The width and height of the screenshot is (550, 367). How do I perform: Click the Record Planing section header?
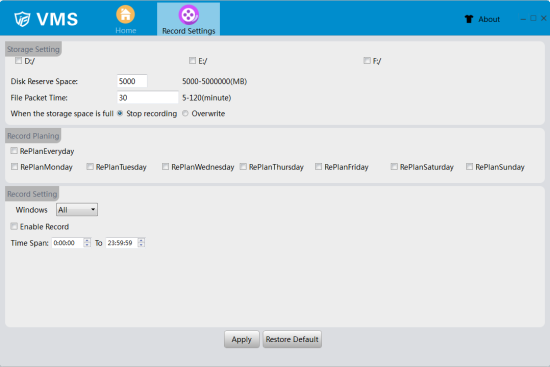[33, 136]
